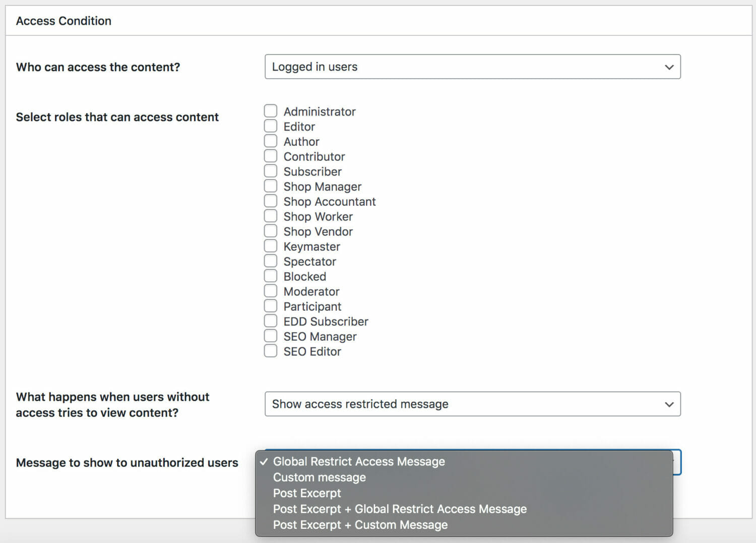Open the 'Who can access the content' dropdown

point(473,67)
